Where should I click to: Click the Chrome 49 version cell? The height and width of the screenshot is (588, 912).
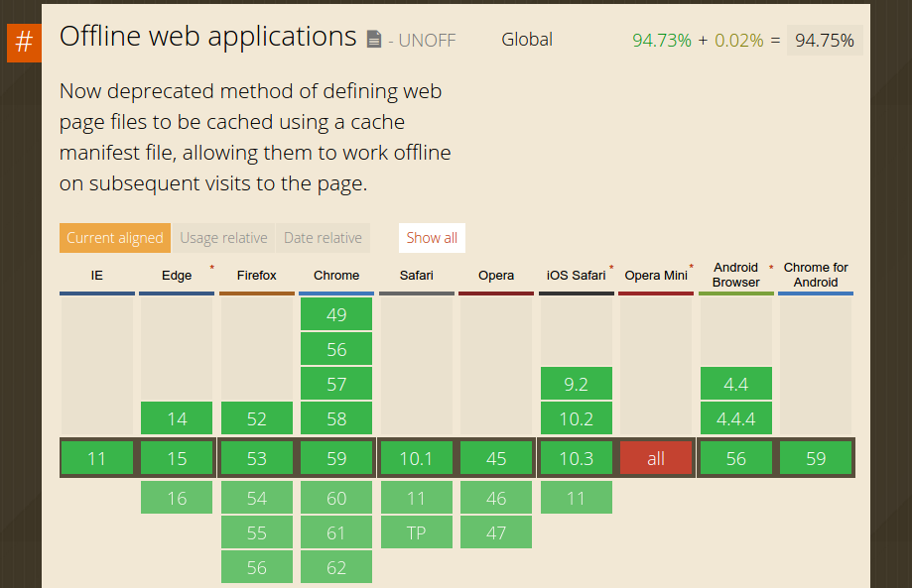click(x=336, y=314)
